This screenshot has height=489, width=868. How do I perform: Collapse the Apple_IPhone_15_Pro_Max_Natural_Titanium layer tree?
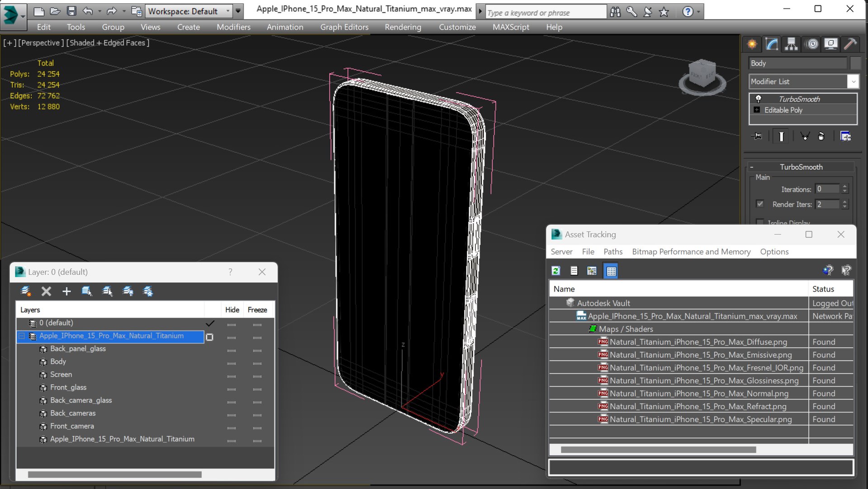22,336
